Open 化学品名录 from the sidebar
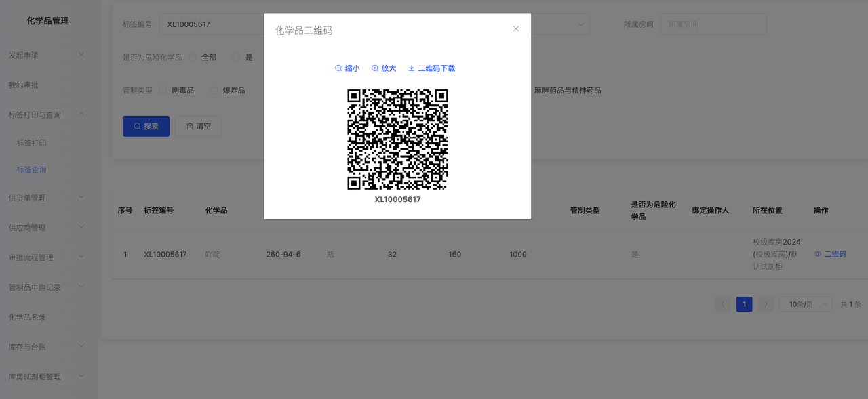Screen dimensions: 868x399 tap(27, 317)
